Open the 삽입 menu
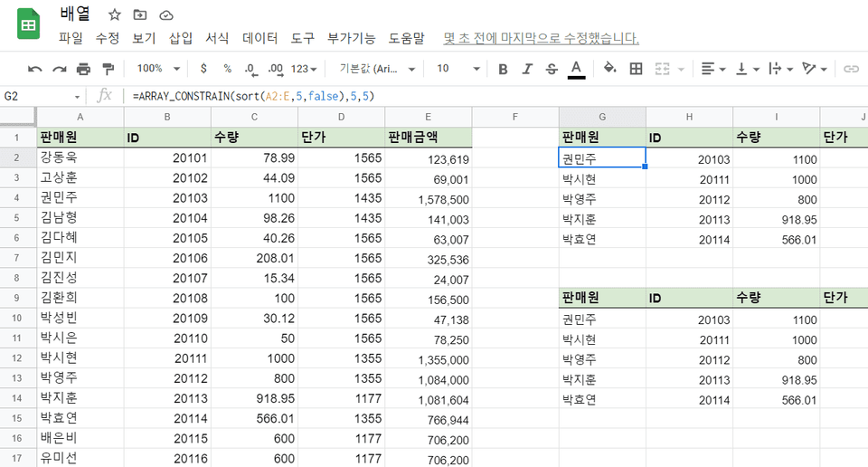868x467 pixels. 181,38
